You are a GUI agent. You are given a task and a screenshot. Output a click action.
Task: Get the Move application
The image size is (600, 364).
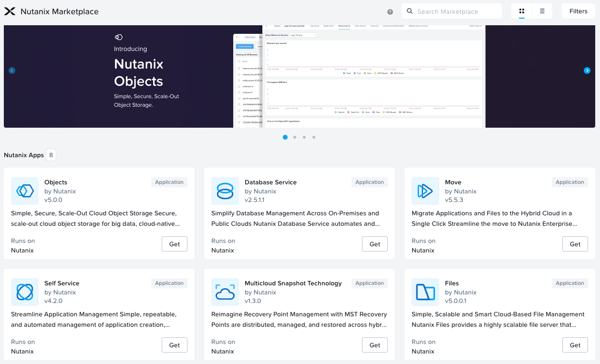575,244
